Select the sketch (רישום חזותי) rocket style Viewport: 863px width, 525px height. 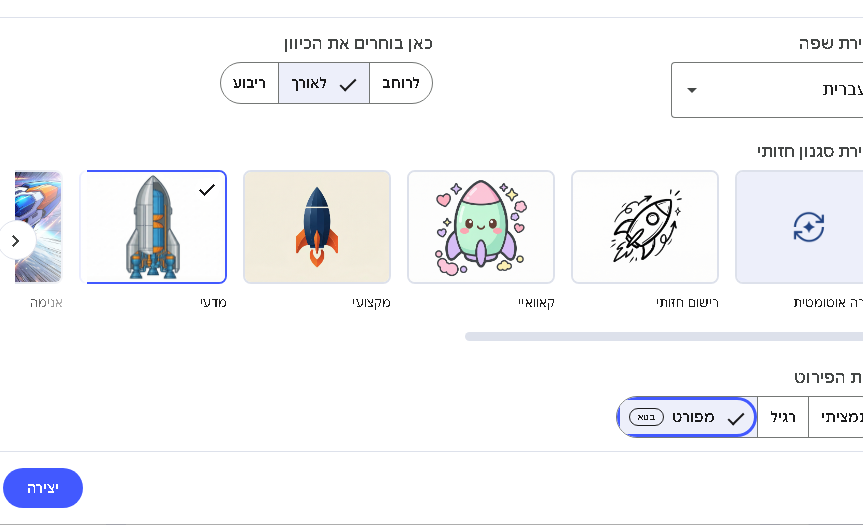coord(645,227)
